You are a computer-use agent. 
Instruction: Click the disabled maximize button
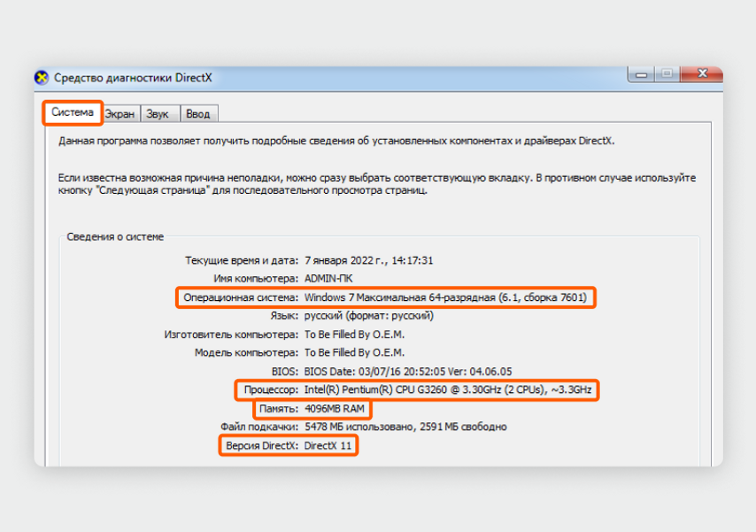click(x=667, y=73)
